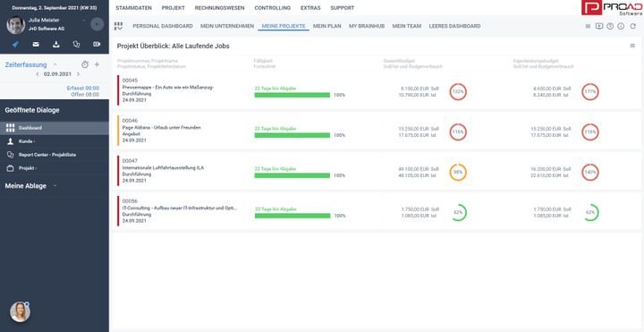The image size is (644, 332).
Task: Click the green progress bar of project 00045
Action: (292, 95)
